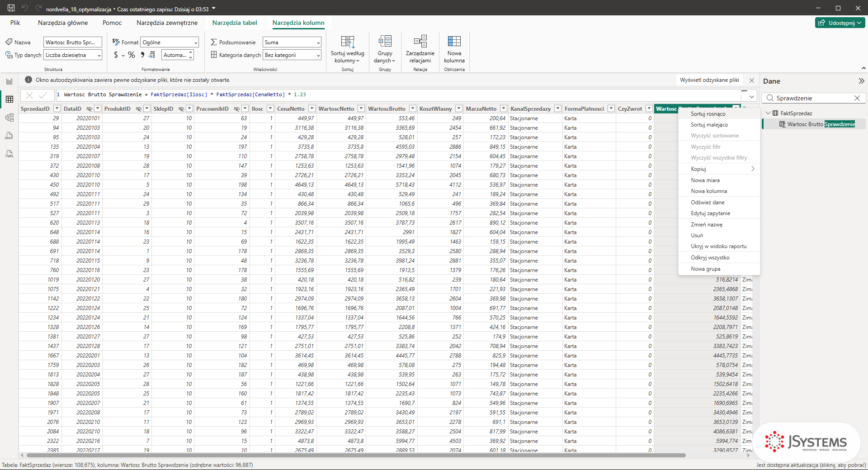Collapse the Dane pane with double chevron
The height and width of the screenshot is (470, 868).
tap(861, 81)
